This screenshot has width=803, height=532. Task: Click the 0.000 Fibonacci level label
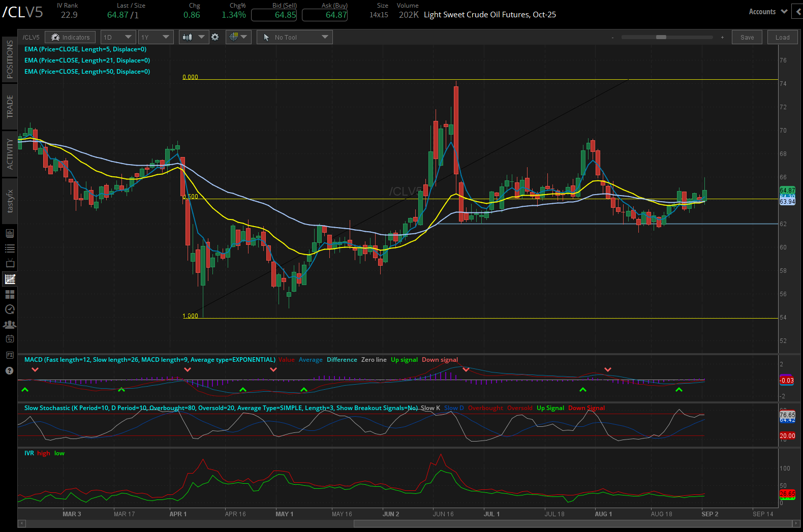[191, 77]
